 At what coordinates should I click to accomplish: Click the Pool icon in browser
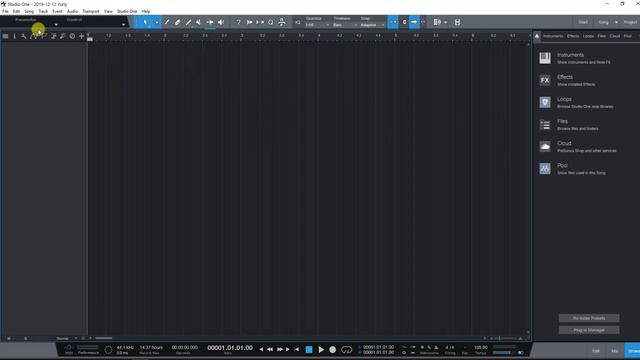[545, 168]
